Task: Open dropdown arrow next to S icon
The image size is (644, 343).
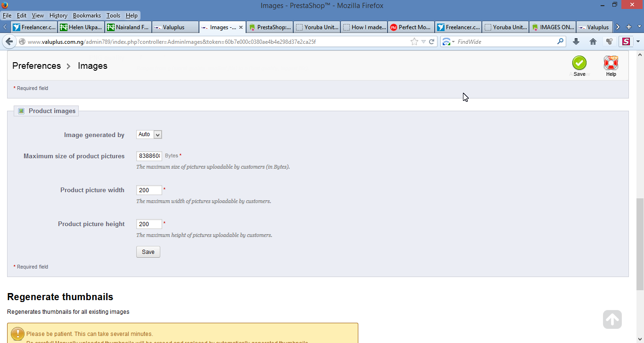Action: coord(638,41)
